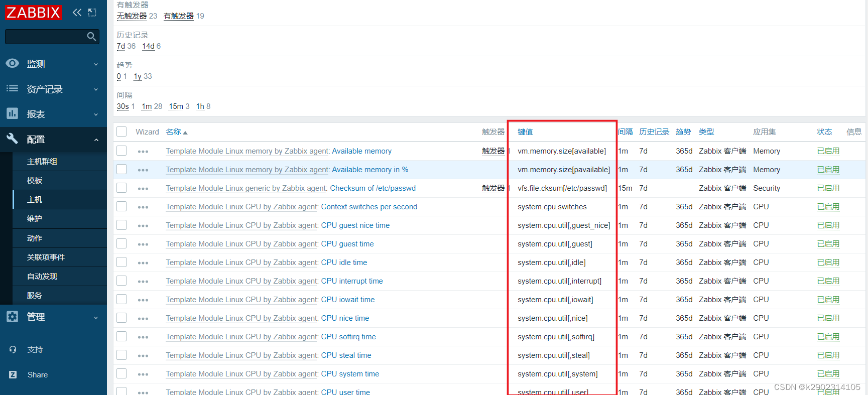The width and height of the screenshot is (868, 395).
Task: Toggle kiosk mode icon next to collapse arrows
Action: [92, 13]
